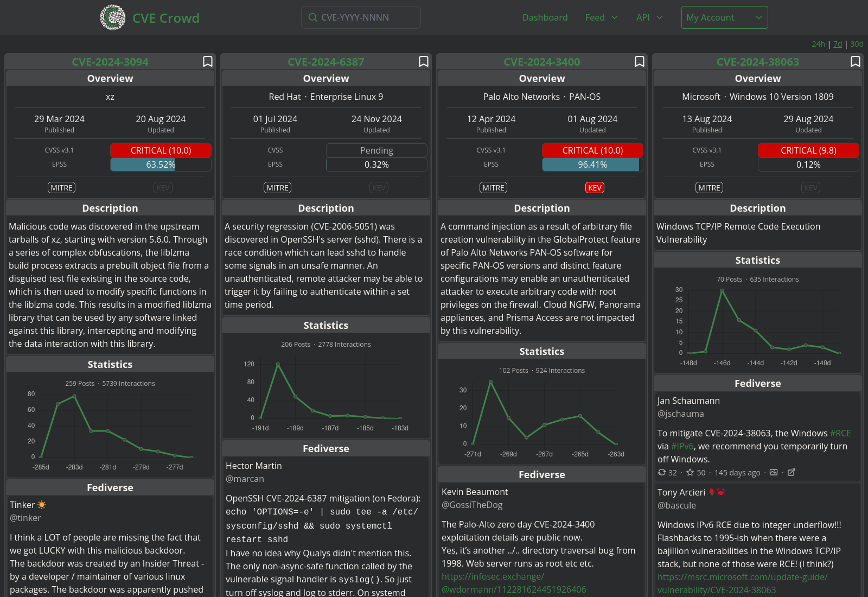
Task: Open the @bascule profile handle
Action: pyautogui.click(x=676, y=505)
